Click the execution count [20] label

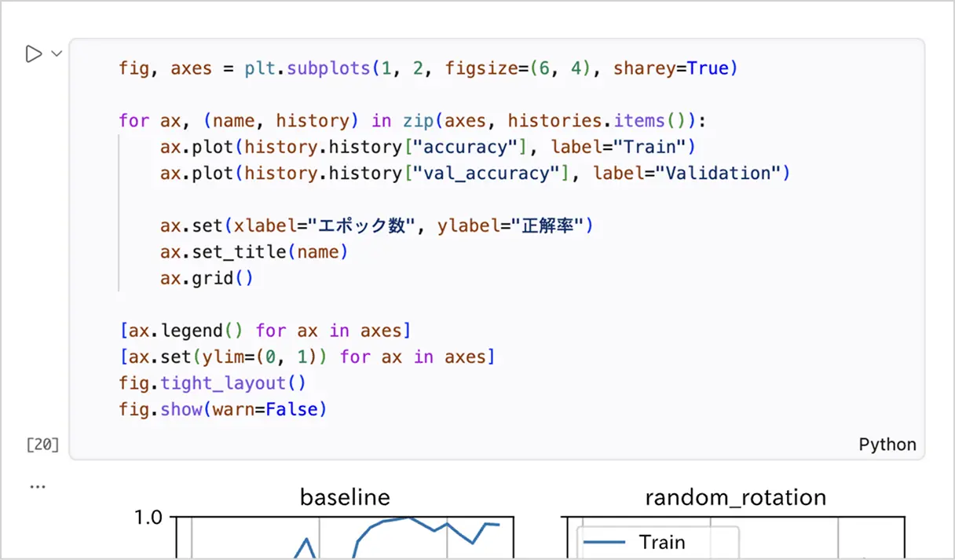pos(42,445)
